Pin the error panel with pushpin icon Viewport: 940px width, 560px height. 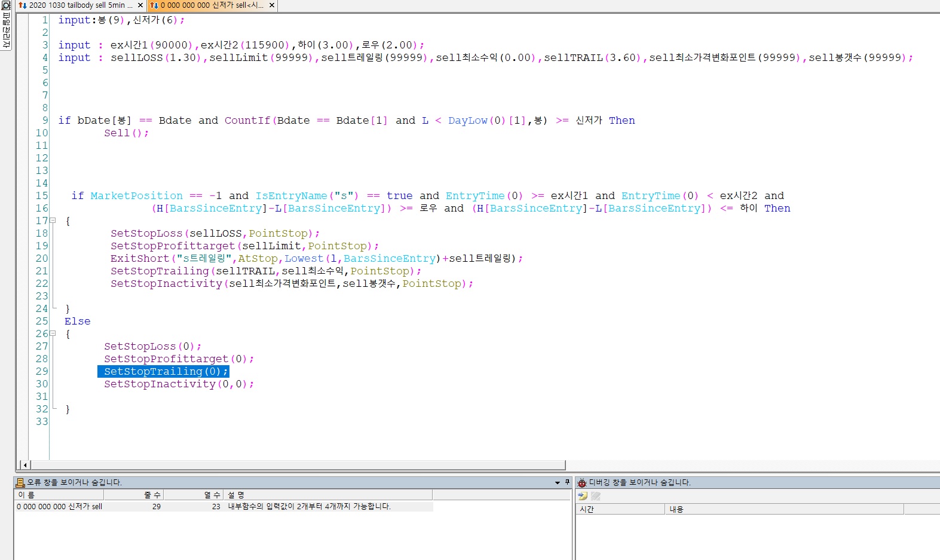pos(567,482)
